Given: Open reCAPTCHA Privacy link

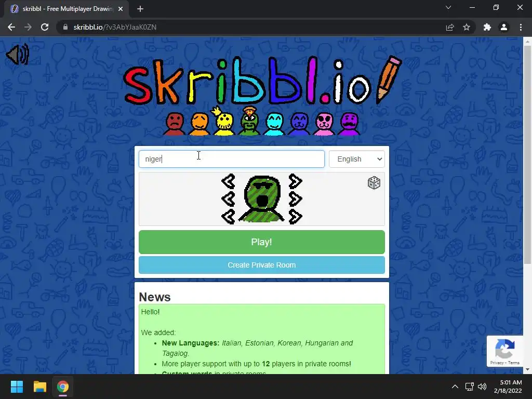Looking at the screenshot, I should pyautogui.click(x=497, y=363).
